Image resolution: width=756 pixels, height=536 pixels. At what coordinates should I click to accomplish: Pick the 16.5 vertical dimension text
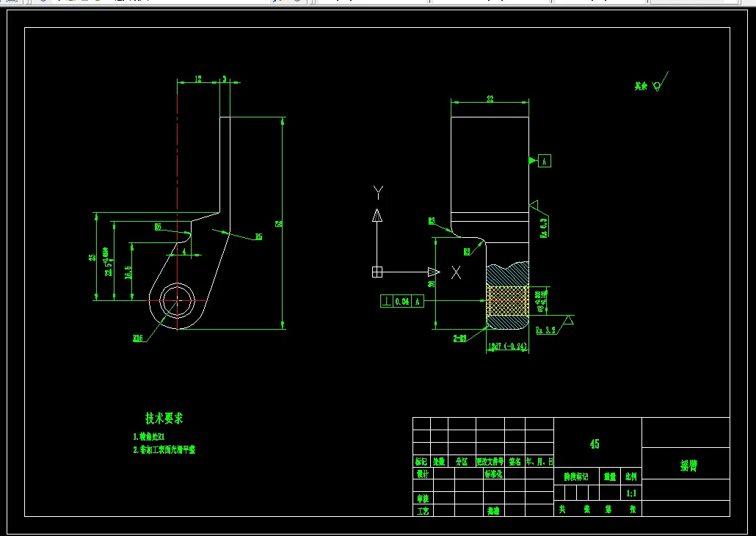pos(128,273)
